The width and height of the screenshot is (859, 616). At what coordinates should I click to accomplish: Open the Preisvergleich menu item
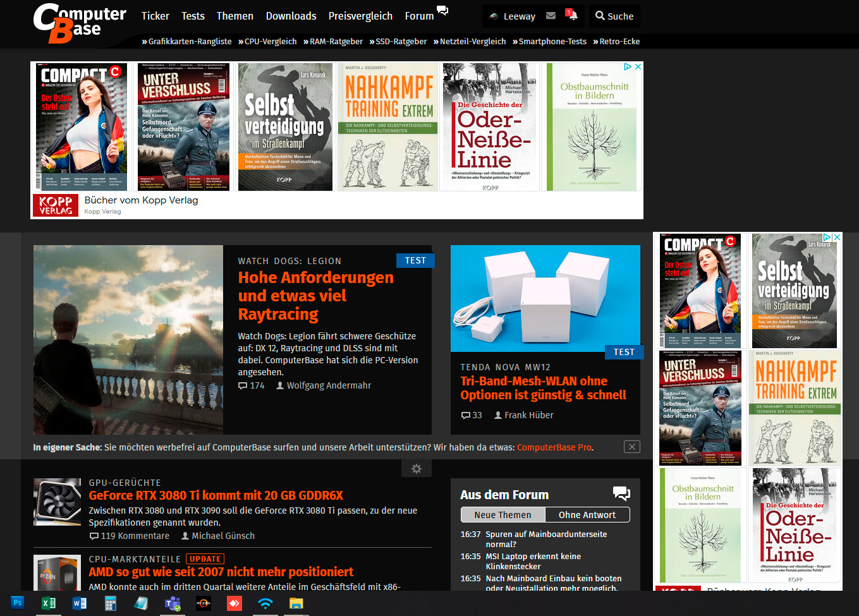pos(360,16)
